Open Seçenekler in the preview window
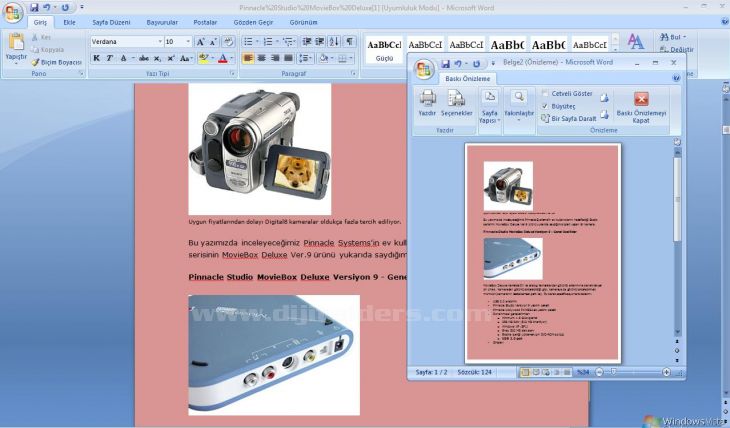 point(456,103)
